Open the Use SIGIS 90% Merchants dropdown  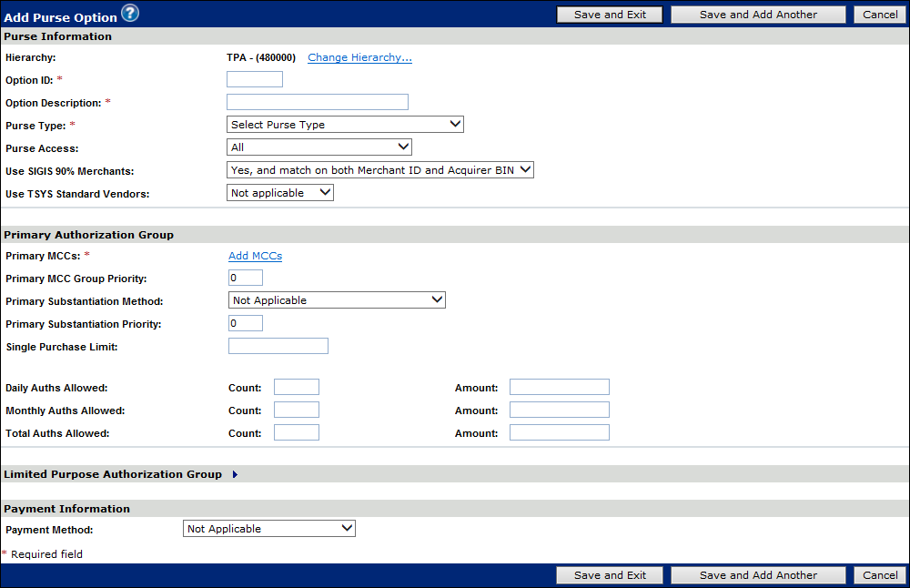point(379,170)
